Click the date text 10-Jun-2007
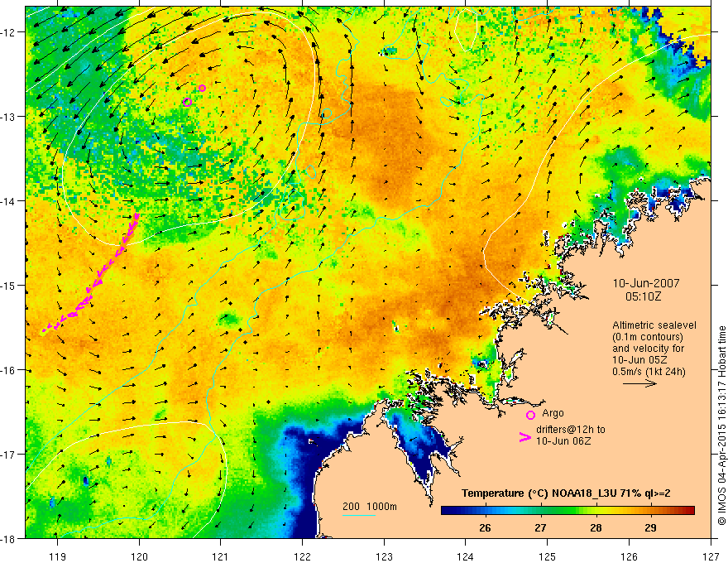The image size is (728, 563). point(646,283)
